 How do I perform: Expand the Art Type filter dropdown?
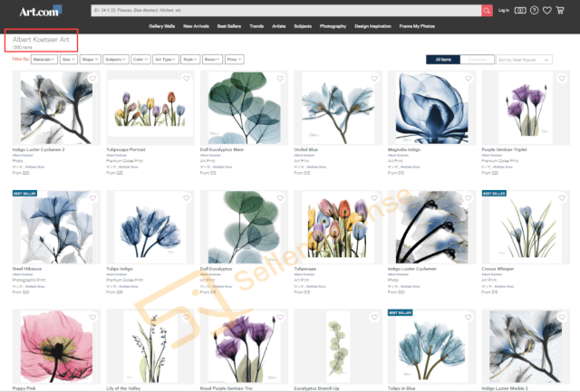tap(165, 60)
